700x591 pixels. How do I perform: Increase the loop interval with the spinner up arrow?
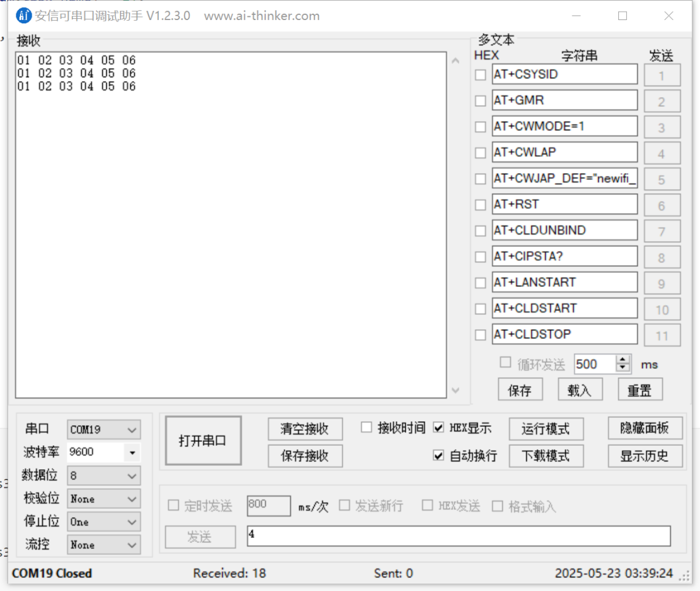click(x=623, y=360)
